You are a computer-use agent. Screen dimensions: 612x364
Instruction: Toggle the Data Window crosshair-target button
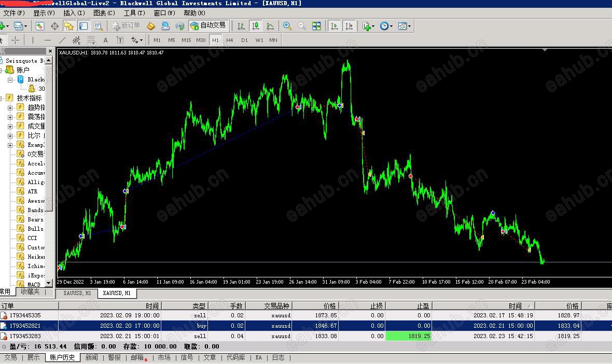54,26
